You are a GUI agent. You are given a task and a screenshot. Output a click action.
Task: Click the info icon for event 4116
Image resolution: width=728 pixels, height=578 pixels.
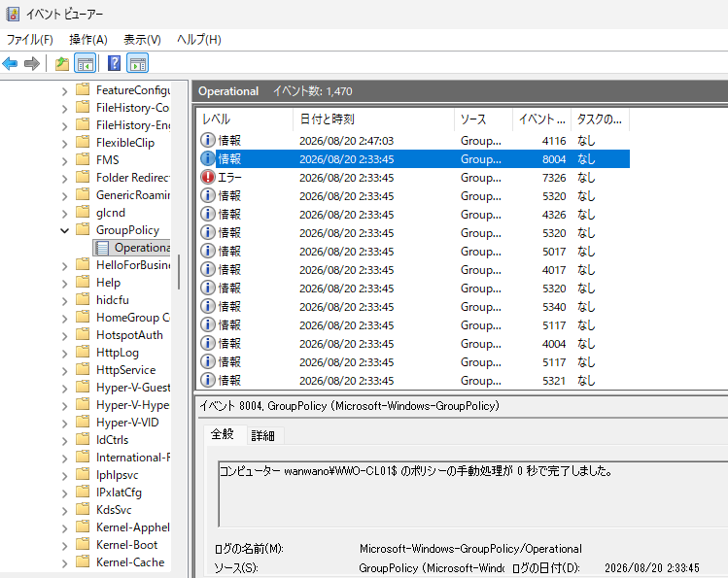pos(208,140)
